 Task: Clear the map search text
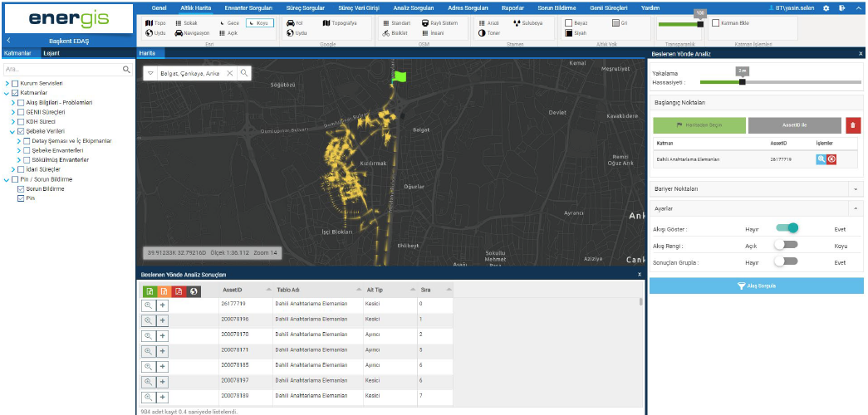230,73
